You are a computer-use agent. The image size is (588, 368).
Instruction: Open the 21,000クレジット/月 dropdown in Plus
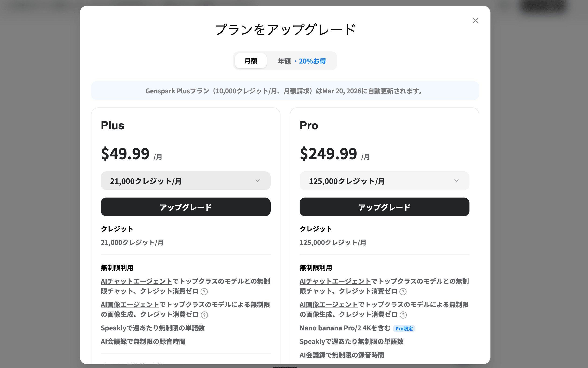click(x=185, y=181)
